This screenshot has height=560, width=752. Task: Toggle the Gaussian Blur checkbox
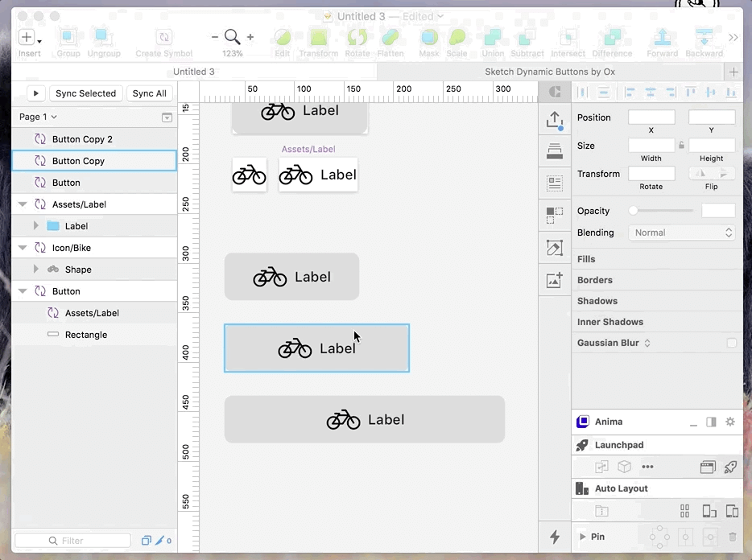pyautogui.click(x=731, y=343)
